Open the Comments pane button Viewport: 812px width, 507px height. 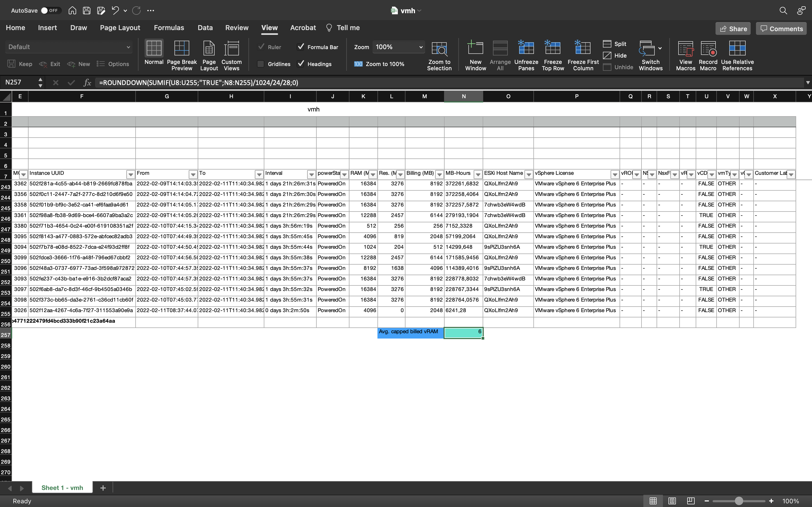coord(781,29)
